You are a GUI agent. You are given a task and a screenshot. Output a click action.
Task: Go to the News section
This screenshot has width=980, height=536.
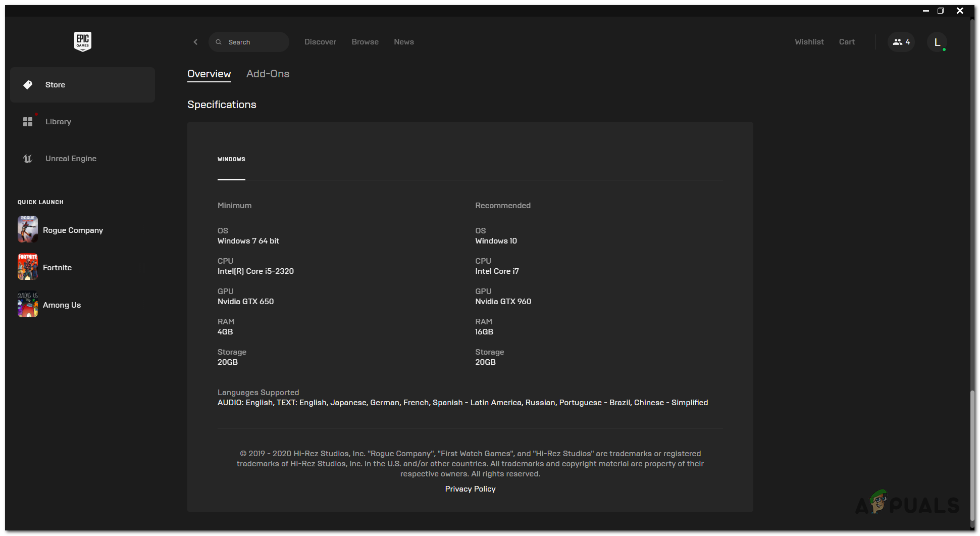(403, 42)
